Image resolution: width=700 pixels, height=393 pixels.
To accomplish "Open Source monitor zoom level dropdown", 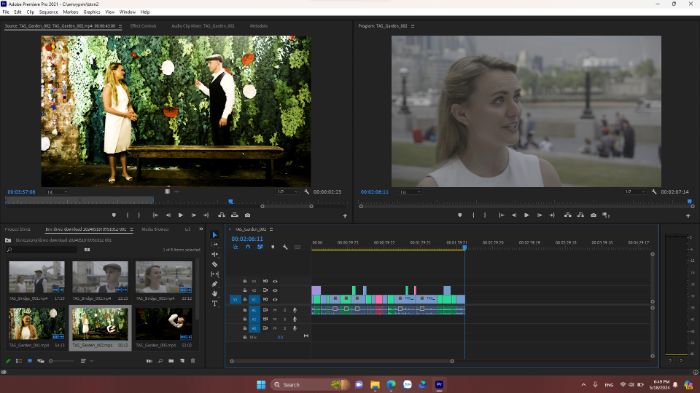I will tap(57, 192).
